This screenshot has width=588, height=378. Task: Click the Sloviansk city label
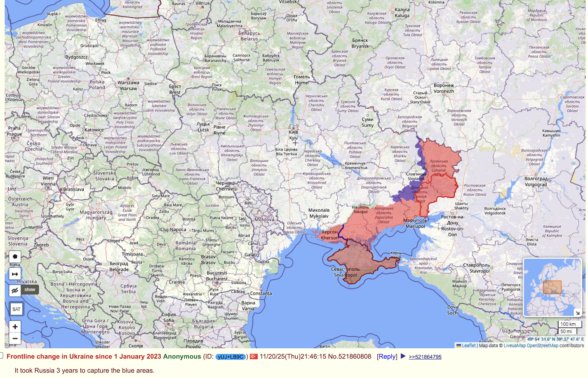(x=416, y=176)
